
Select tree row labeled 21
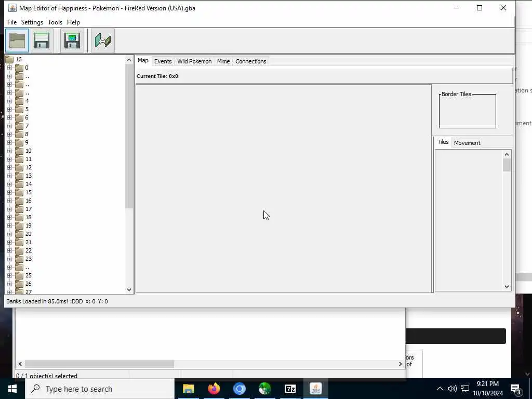[x=29, y=242]
